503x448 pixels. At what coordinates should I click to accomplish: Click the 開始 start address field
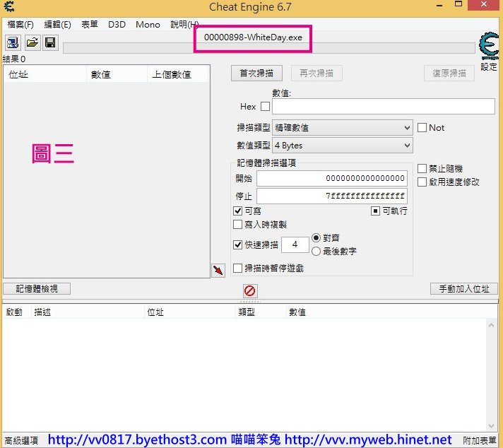tap(332, 178)
